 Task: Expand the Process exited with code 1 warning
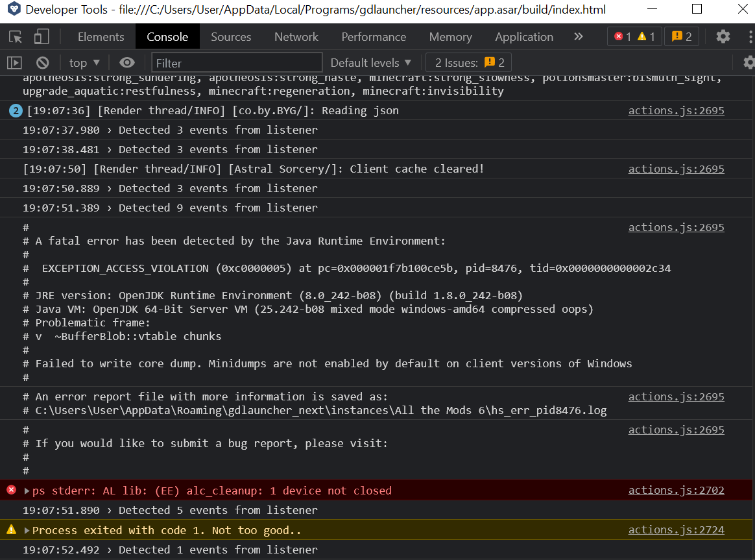pos(27,530)
